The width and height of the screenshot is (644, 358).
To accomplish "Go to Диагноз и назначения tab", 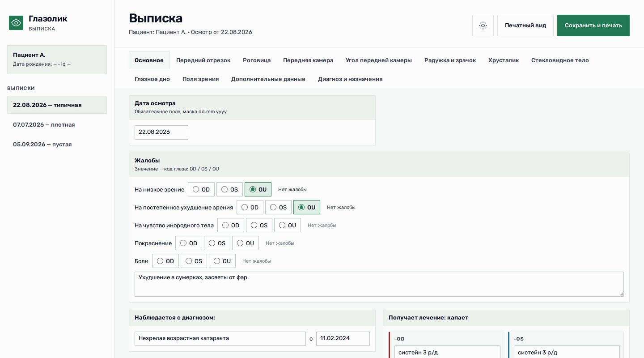I will coord(350,79).
